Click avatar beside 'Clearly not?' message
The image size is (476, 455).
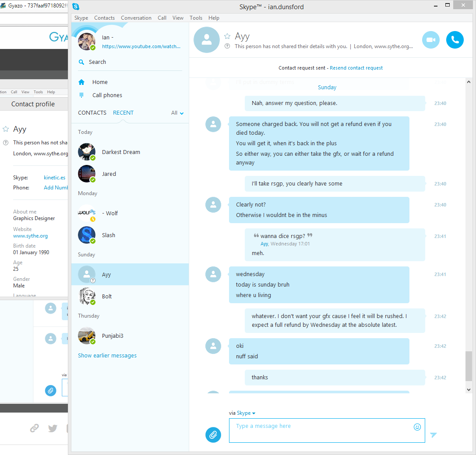point(213,205)
